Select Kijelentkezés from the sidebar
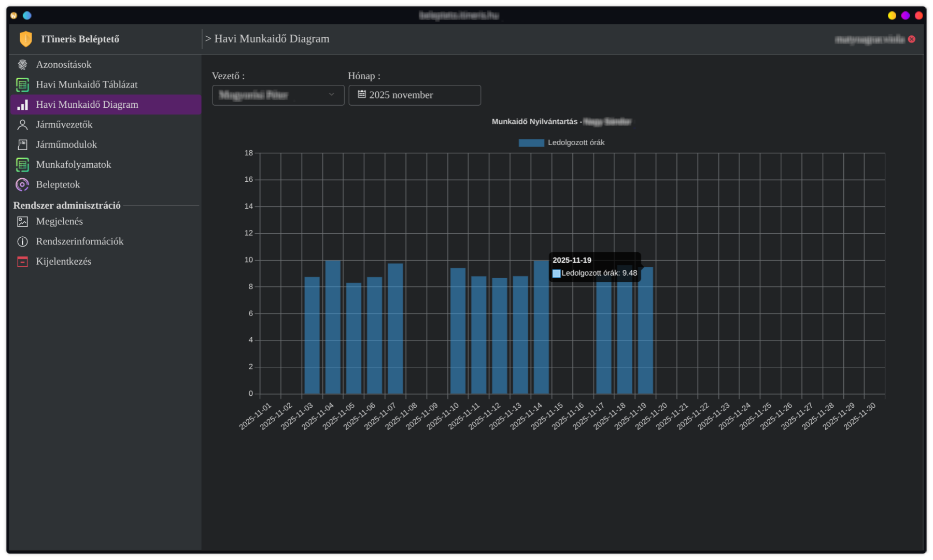 [x=63, y=262]
